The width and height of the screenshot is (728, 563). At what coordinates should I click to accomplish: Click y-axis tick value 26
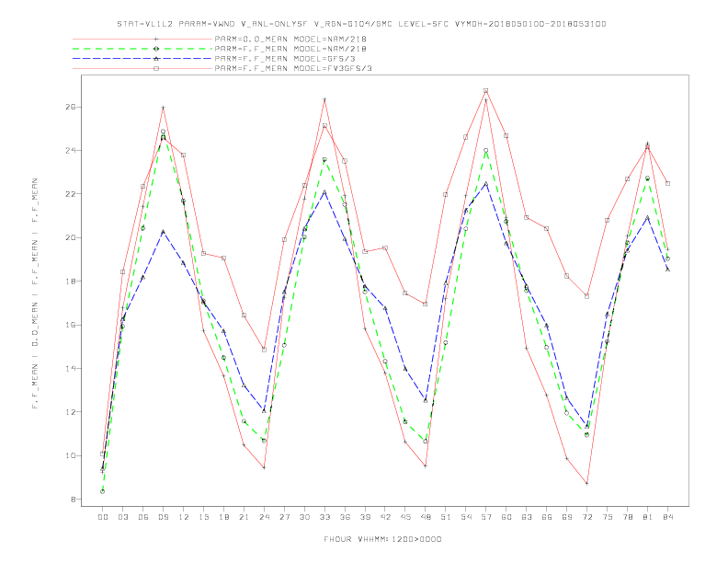(x=71, y=107)
